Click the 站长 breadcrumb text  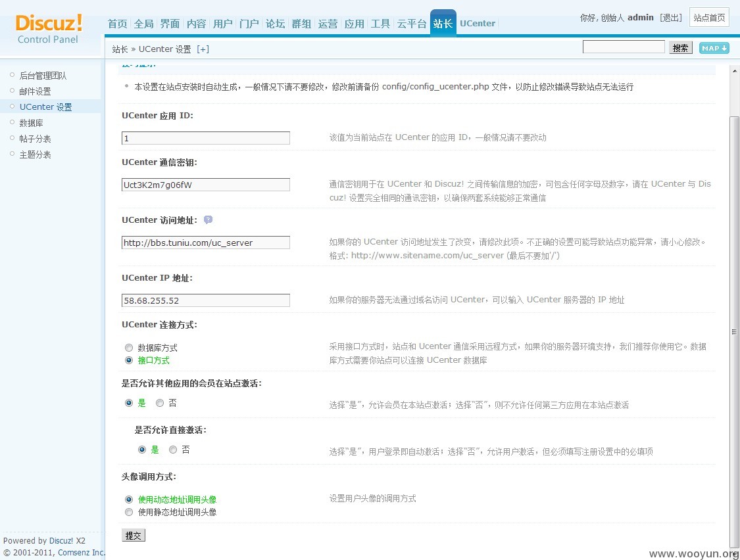120,49
